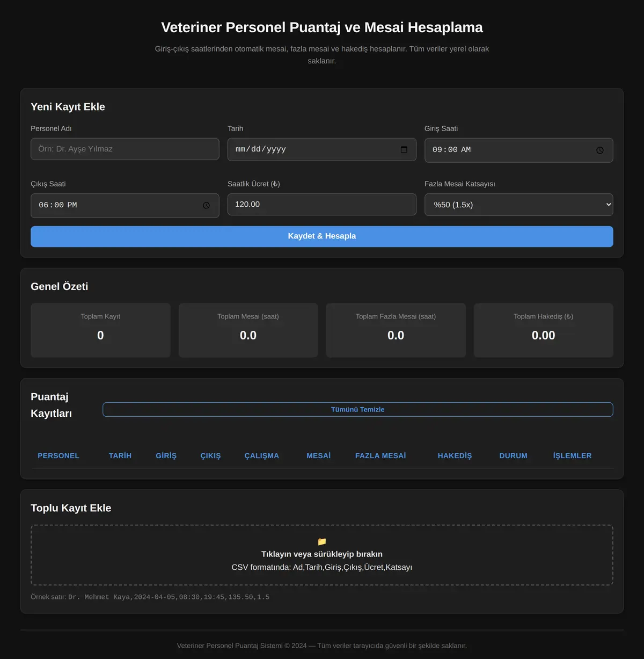Click the Toplam Mesai (saat) summary card

click(x=248, y=330)
